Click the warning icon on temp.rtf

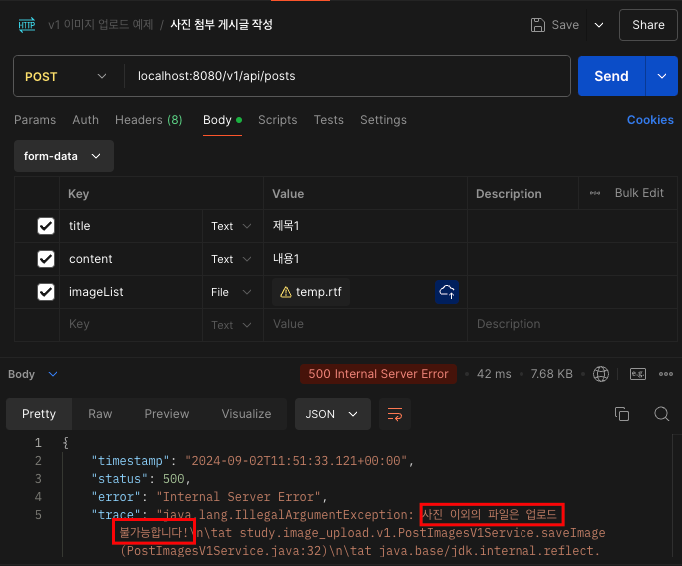pyautogui.click(x=286, y=292)
